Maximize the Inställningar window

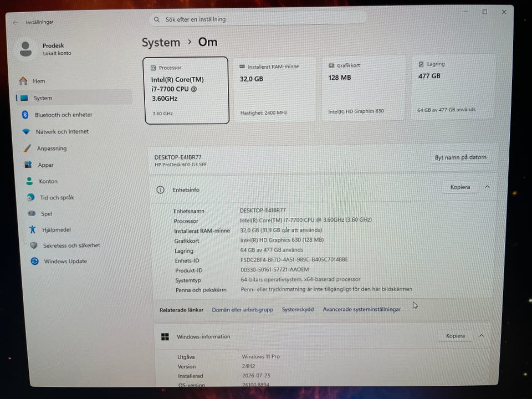[485, 12]
